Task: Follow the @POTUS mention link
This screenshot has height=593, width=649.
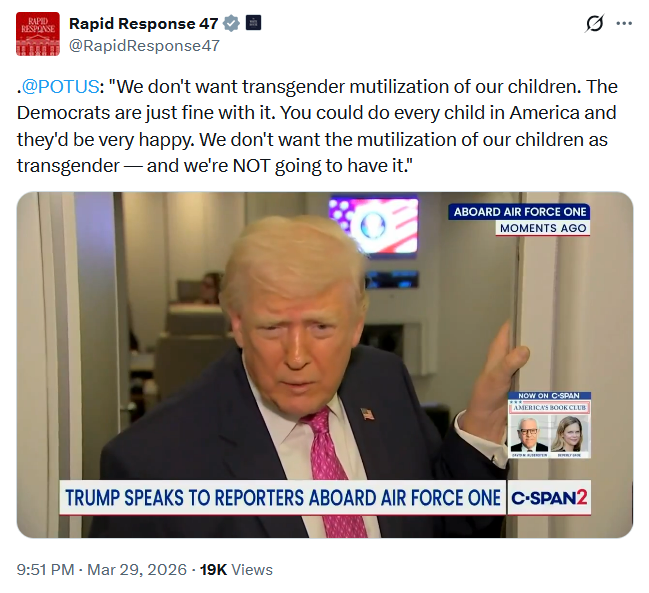Action: coord(60,87)
